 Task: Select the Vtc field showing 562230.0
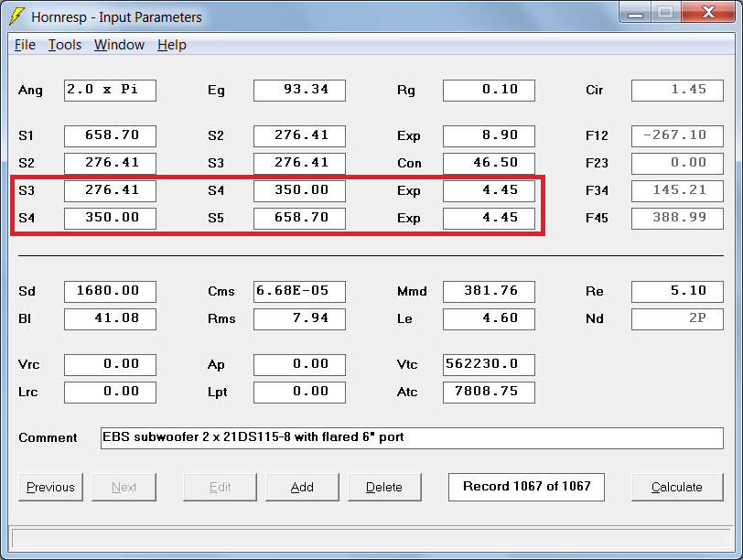[x=489, y=365]
